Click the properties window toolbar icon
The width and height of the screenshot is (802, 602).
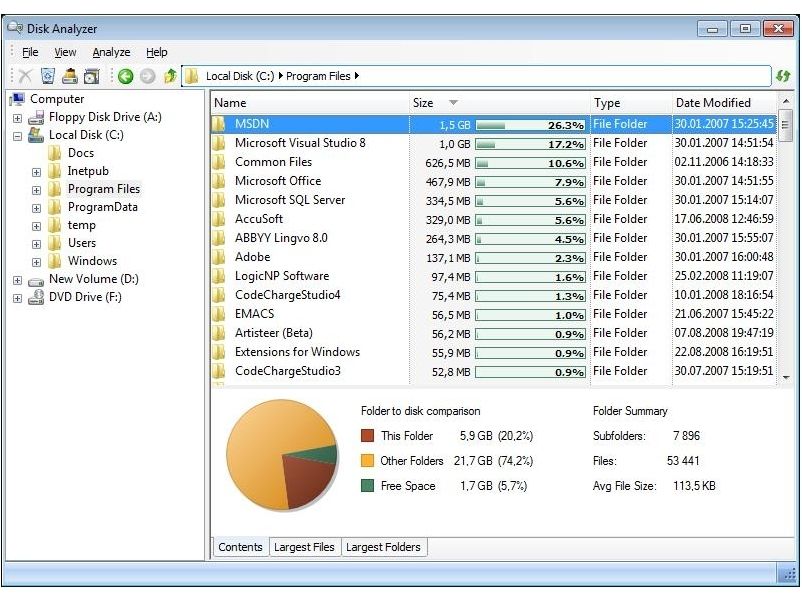point(92,76)
